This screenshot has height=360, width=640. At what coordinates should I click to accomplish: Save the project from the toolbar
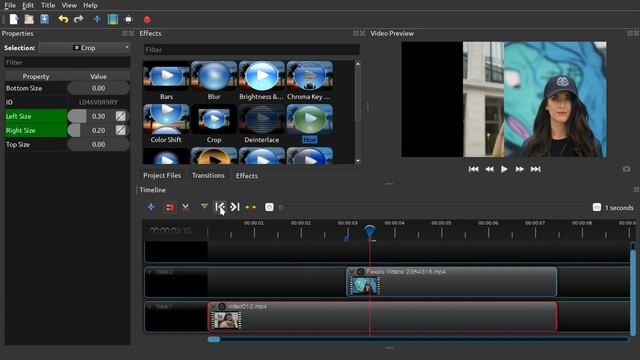(44, 19)
